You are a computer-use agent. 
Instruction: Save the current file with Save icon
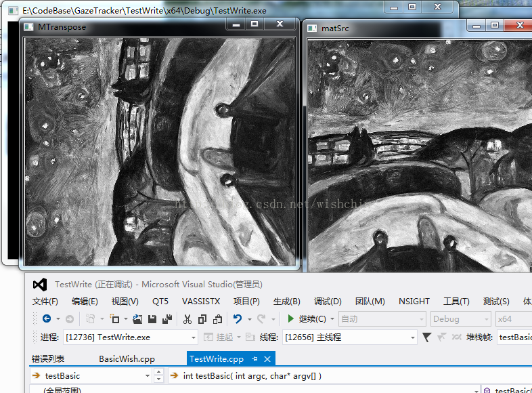tap(152, 319)
